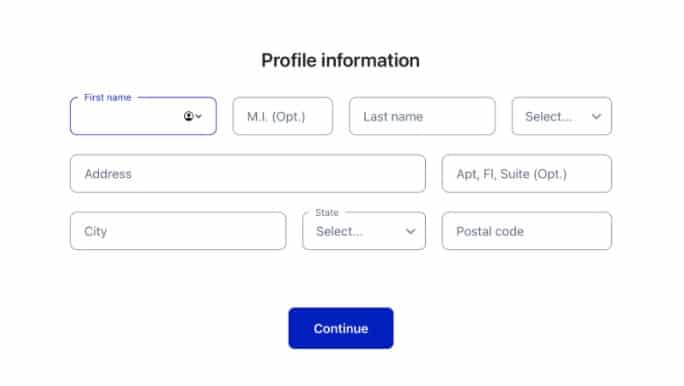Open the State 'Select...' dropdown
Image resolution: width=684 pixels, height=386 pixels.
click(x=364, y=231)
